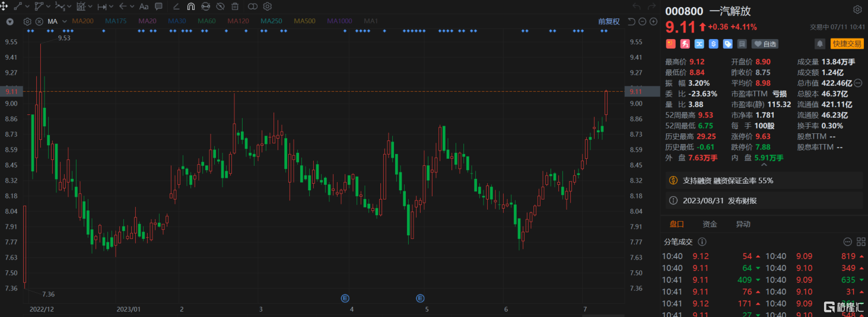The height and width of the screenshot is (317, 868).
Task: Toggle the MA20 line
Action: [x=147, y=21]
